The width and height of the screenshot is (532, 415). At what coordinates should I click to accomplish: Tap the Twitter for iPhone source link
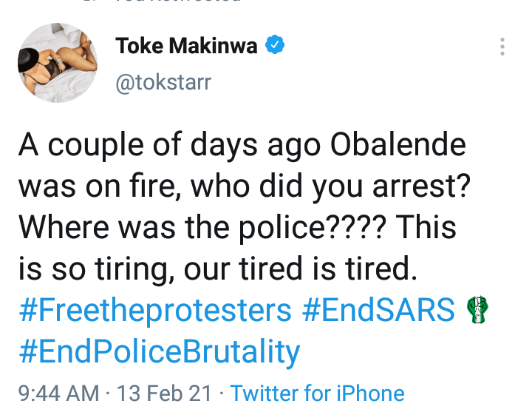(317, 394)
